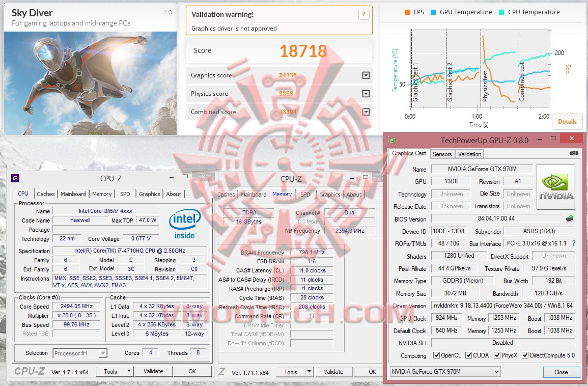
Task: Click the blue GPU Temperature legend swatch
Action: coord(433,12)
